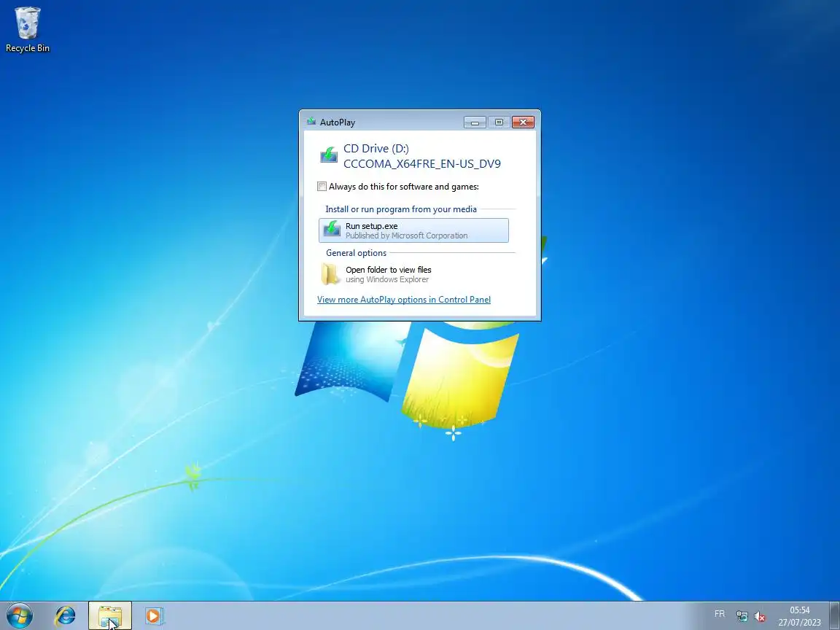Launch Internet Explorer from the taskbar
Image resolution: width=840 pixels, height=630 pixels.
(x=66, y=616)
